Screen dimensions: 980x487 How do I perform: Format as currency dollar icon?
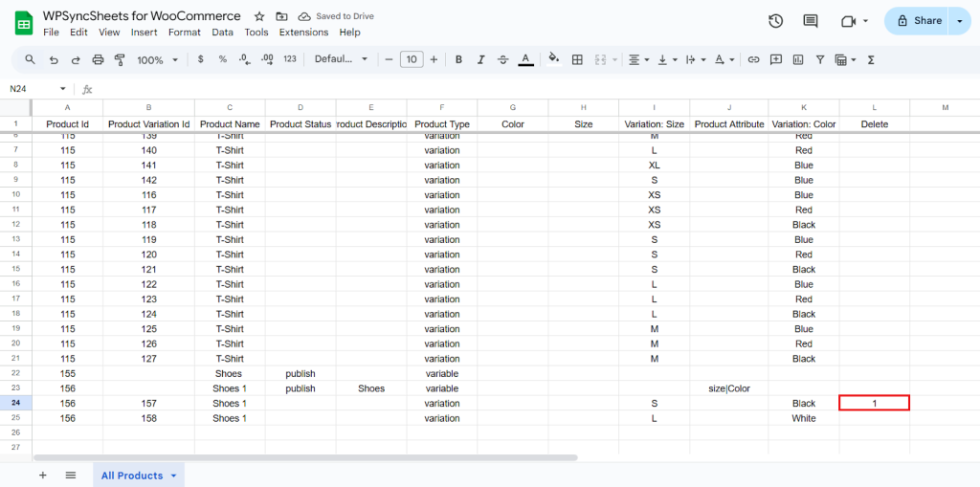pos(201,59)
